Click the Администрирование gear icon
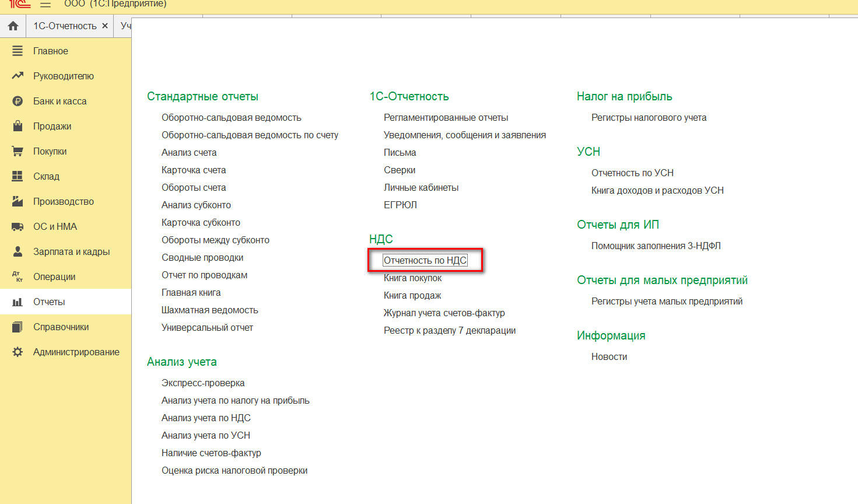The width and height of the screenshot is (858, 504). (17, 352)
